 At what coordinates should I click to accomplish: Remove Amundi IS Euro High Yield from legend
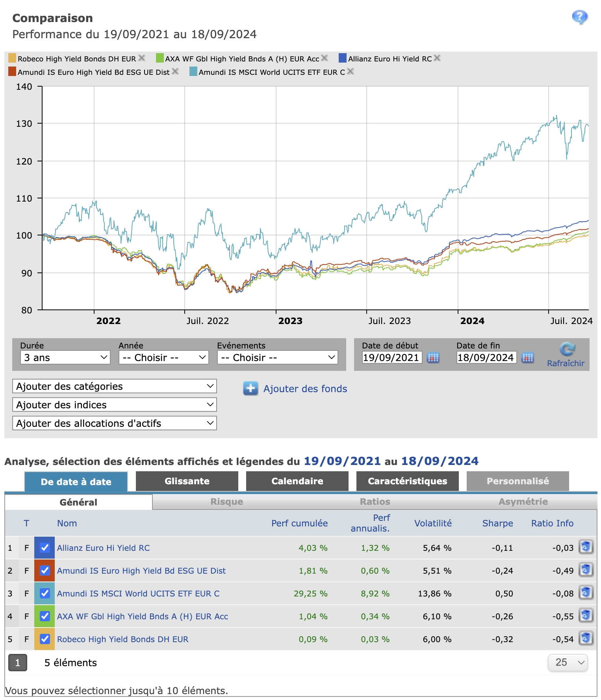(x=175, y=72)
